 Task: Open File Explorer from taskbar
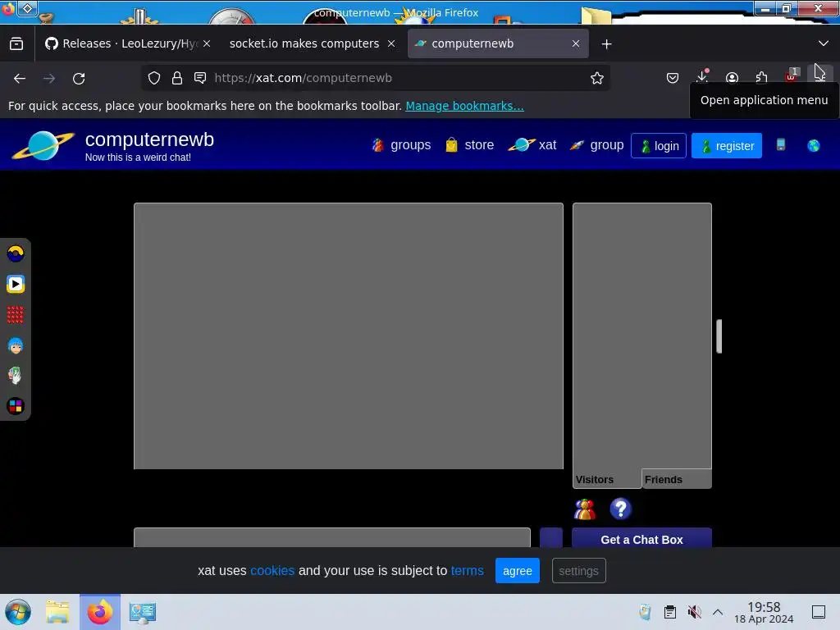point(57,612)
